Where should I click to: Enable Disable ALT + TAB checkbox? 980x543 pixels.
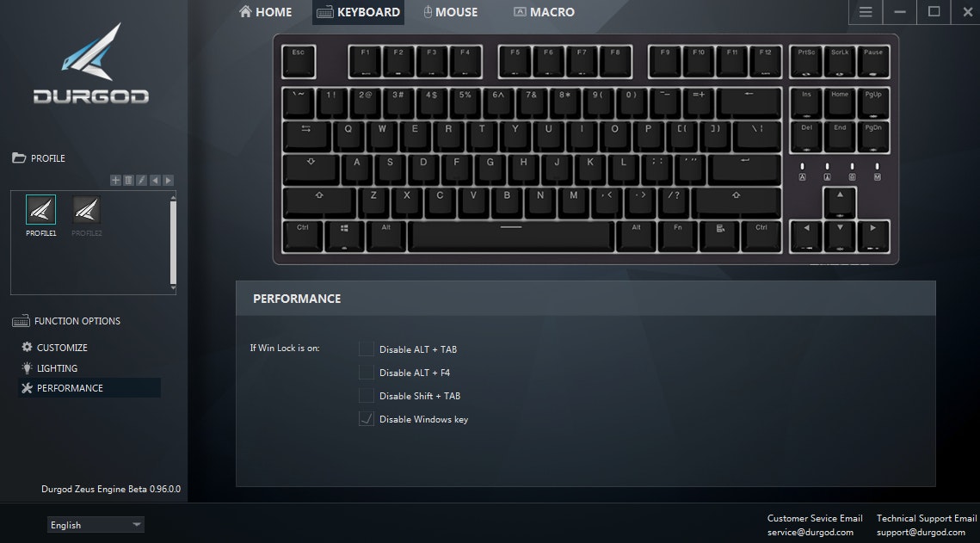point(367,349)
